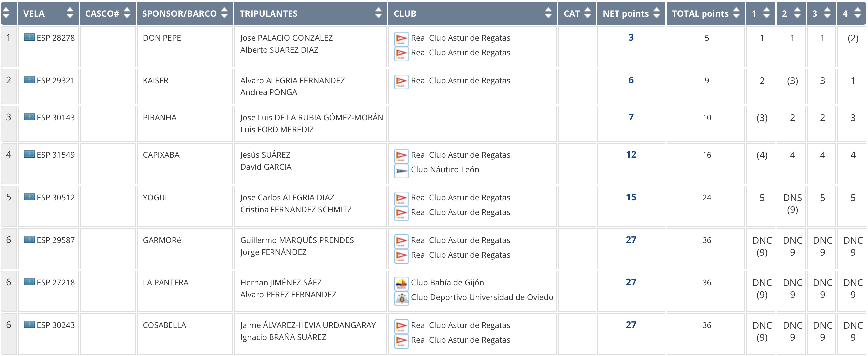Click crew name Andrea PONGA
Image resolution: width=868 pixels, height=356 pixels.
(269, 92)
